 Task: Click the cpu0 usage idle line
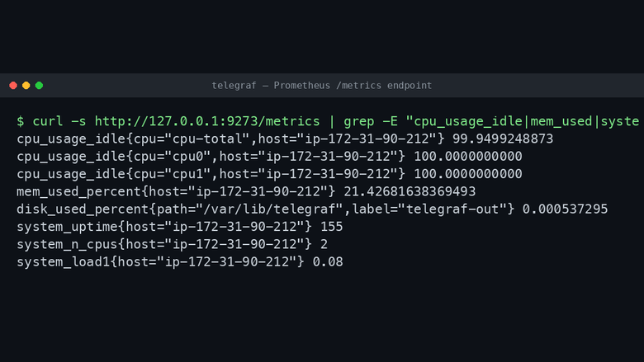(269, 156)
